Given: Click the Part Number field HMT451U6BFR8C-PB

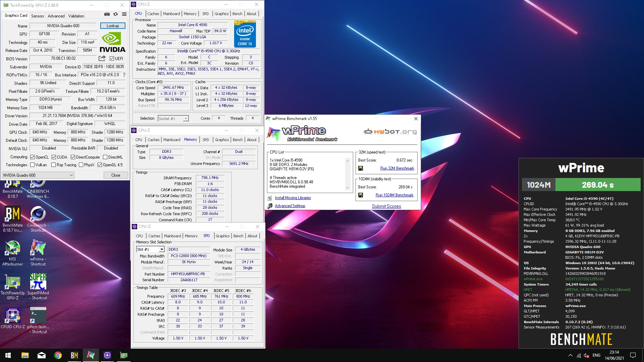Looking at the screenshot, I should pyautogui.click(x=189, y=274).
